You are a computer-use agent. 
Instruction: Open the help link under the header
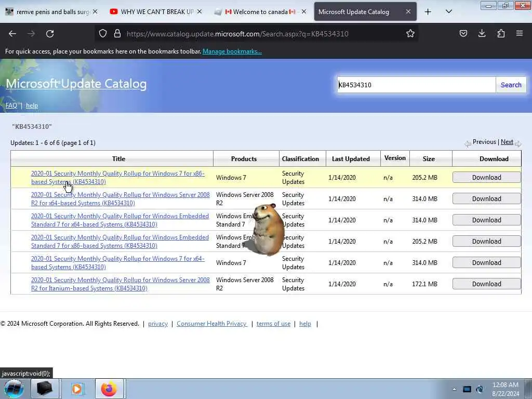[32, 105]
